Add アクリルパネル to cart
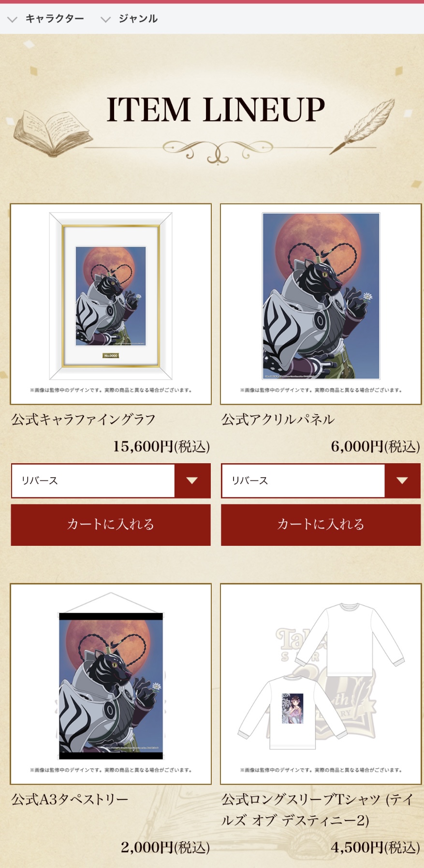 click(x=321, y=525)
